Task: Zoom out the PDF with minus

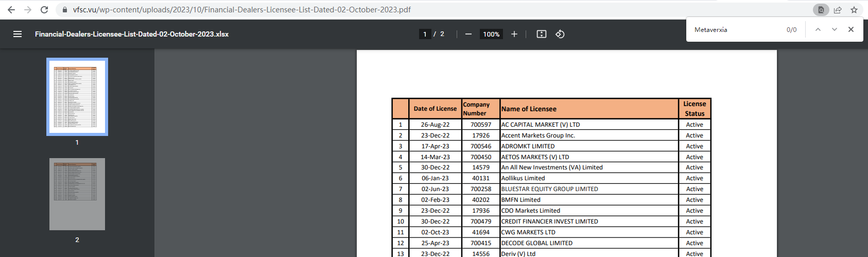Action: click(x=468, y=34)
